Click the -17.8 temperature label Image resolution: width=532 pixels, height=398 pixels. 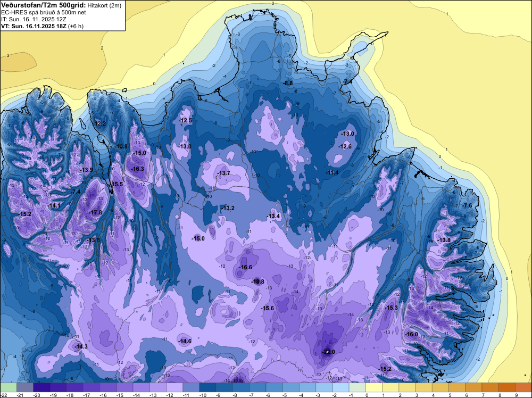pyautogui.click(x=95, y=212)
